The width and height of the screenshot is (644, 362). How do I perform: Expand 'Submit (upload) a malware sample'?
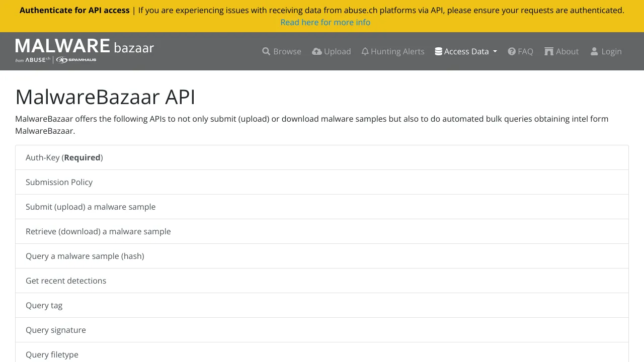point(322,207)
